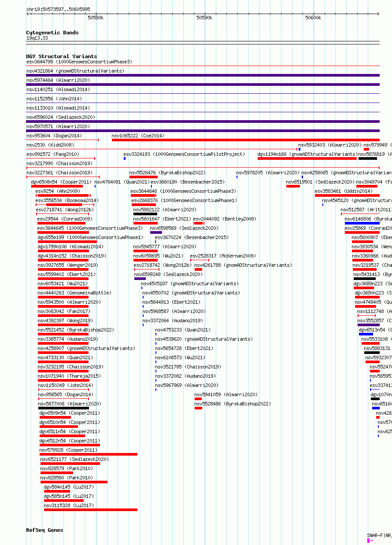Open variant nsv2530 (Kidd2008)

click(50, 145)
